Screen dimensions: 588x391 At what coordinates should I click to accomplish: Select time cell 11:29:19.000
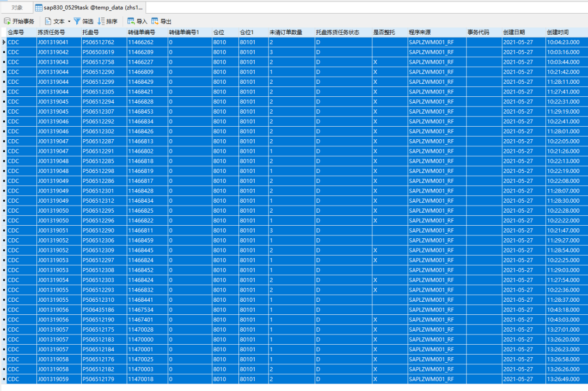567,111
